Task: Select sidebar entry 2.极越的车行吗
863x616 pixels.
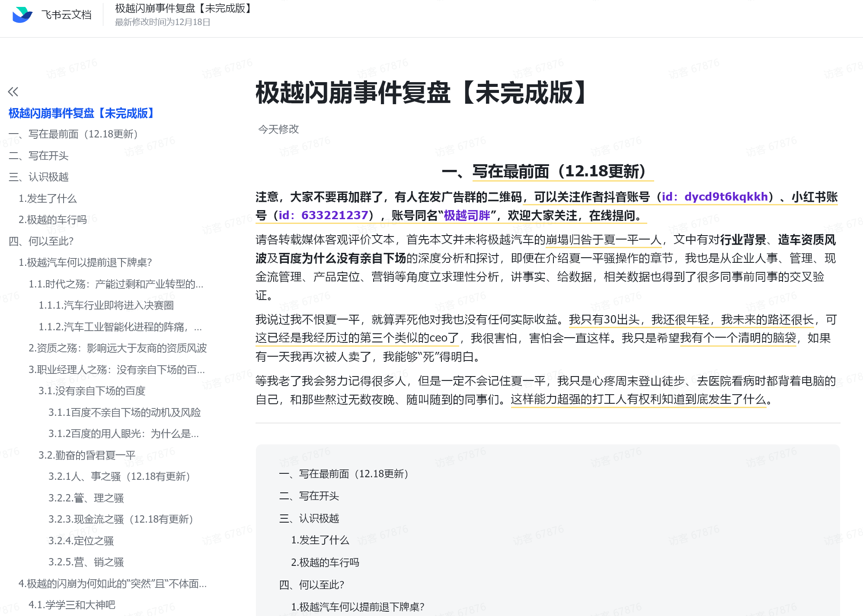Action: (x=53, y=220)
